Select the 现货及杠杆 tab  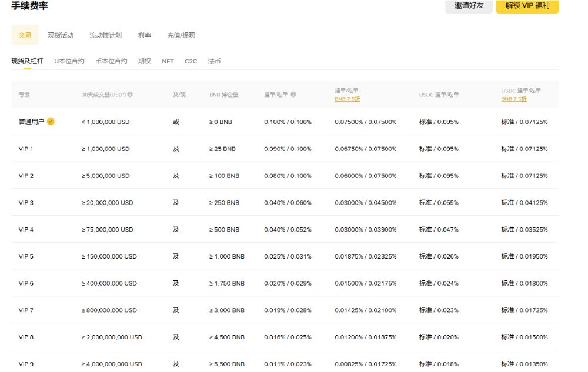coord(26,61)
